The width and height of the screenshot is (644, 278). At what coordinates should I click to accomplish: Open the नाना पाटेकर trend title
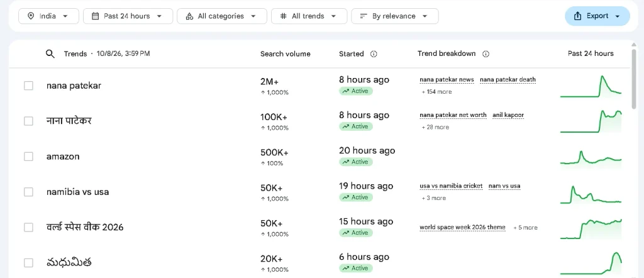tap(69, 121)
